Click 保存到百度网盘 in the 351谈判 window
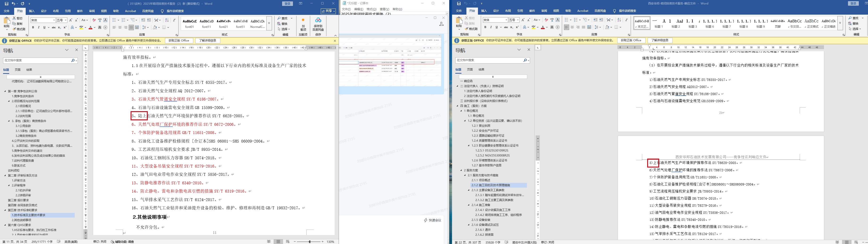 point(318,24)
